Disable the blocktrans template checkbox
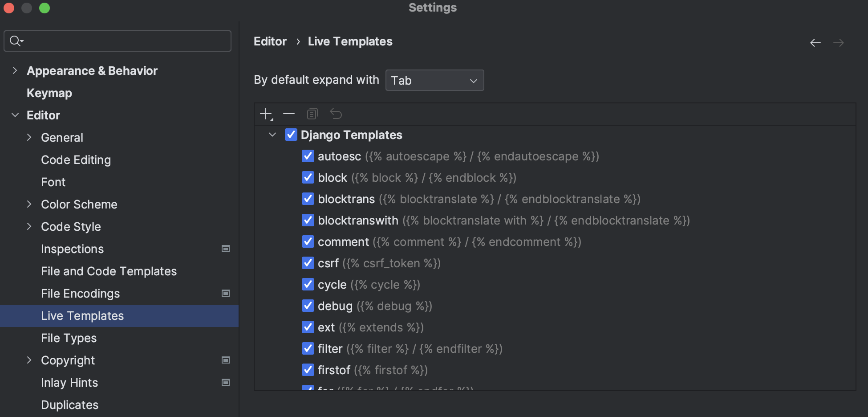Image resolution: width=868 pixels, height=417 pixels. click(x=308, y=199)
